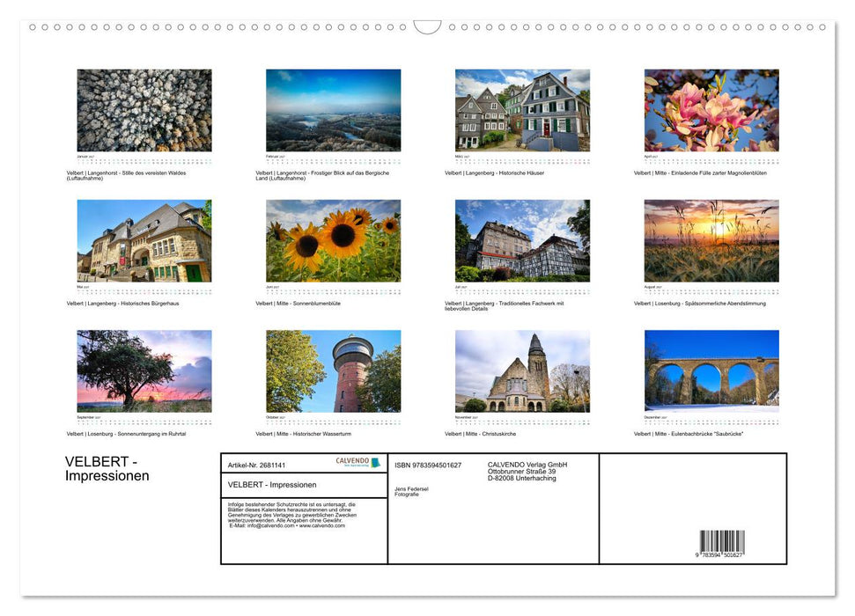The width and height of the screenshot is (855, 616).
Task: Click the calendar hanger notch at top
Action: click(427, 27)
